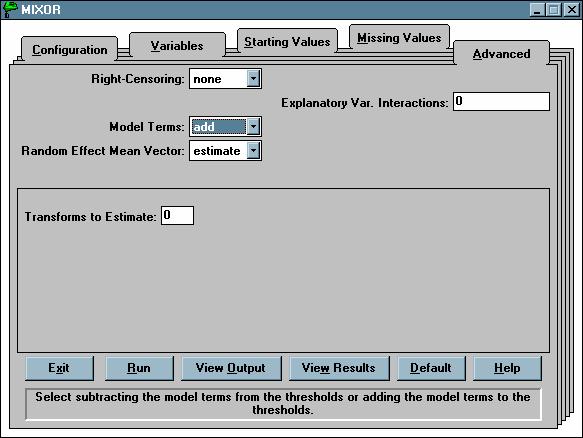
Task: Select the highlighted 'add' Model Terms value
Action: 218,127
